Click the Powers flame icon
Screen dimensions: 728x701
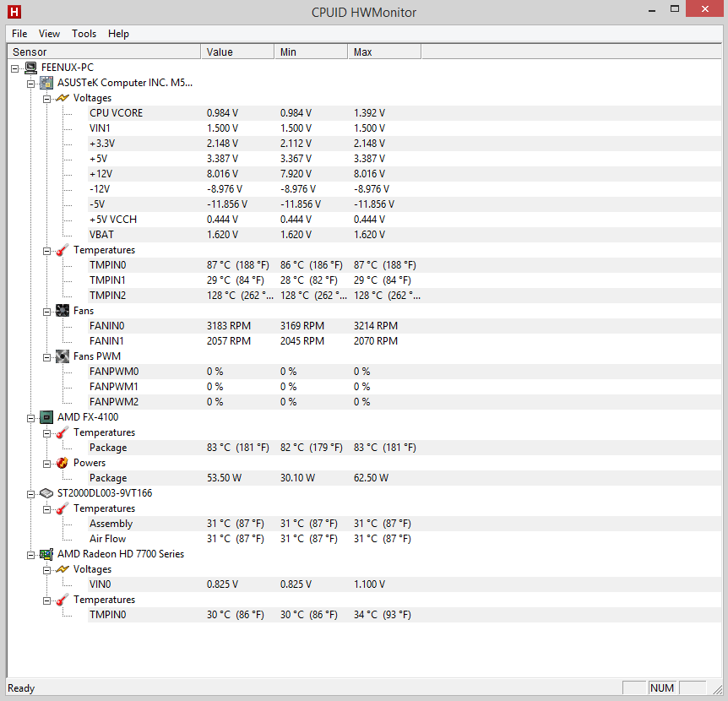(62, 463)
